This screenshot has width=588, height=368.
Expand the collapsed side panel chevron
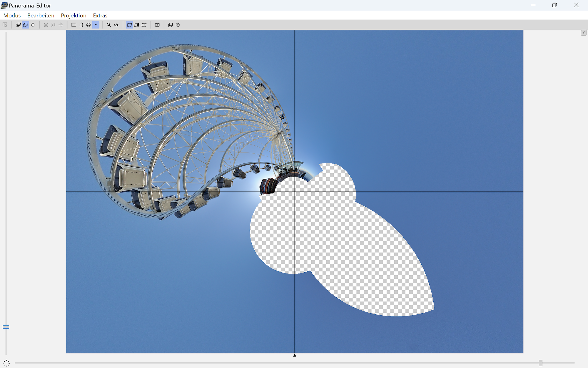click(x=584, y=33)
